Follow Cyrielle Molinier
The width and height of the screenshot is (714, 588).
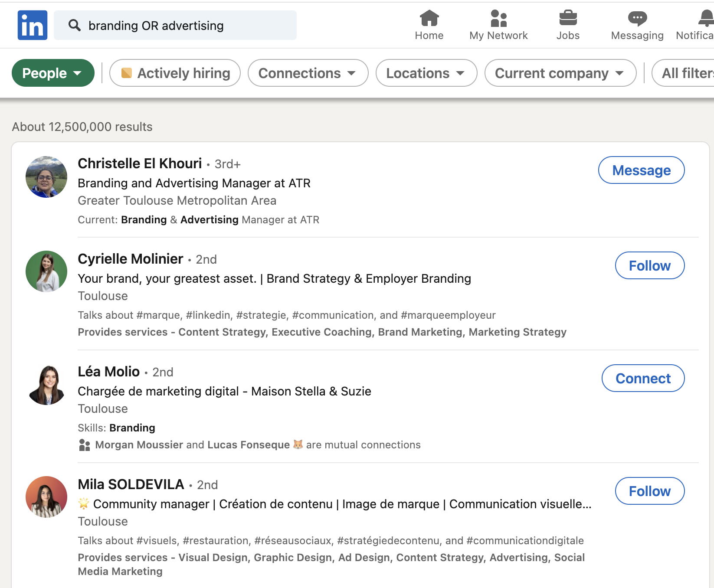click(649, 265)
